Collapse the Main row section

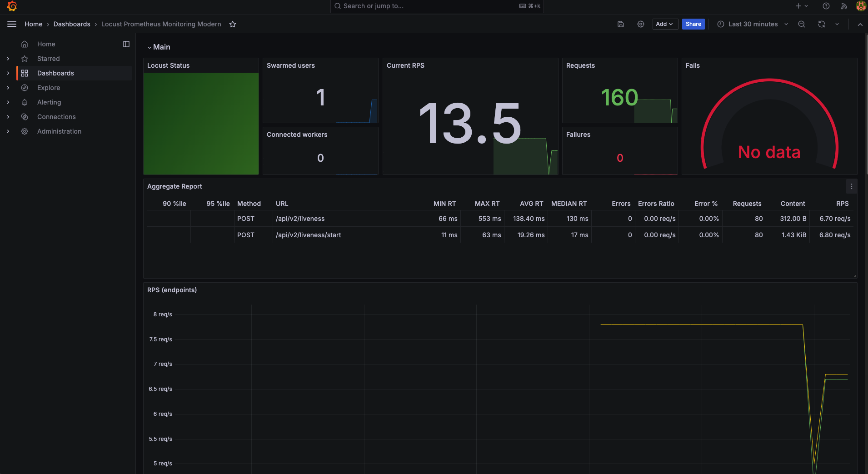pyautogui.click(x=159, y=47)
